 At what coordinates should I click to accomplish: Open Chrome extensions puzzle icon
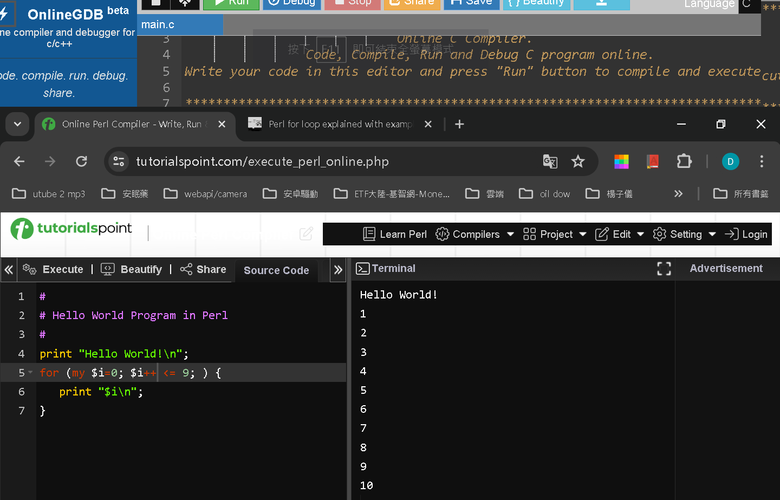684,162
